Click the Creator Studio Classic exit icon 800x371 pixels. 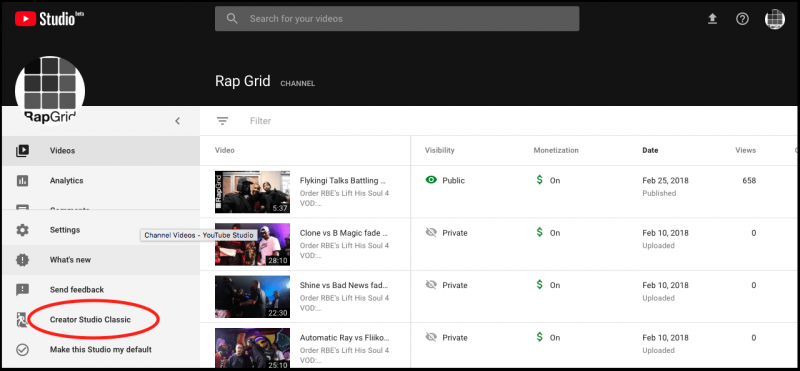pyautogui.click(x=22, y=320)
